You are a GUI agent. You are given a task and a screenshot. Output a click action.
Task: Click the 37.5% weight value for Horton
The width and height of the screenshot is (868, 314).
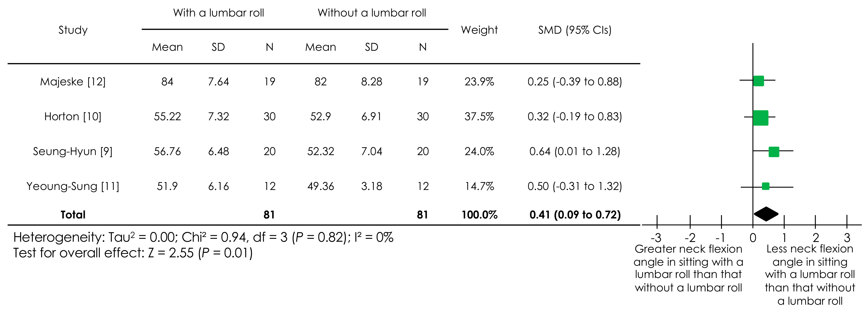[x=479, y=116]
